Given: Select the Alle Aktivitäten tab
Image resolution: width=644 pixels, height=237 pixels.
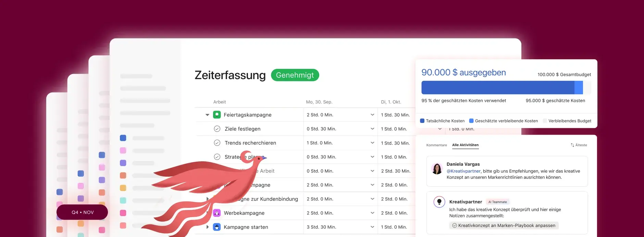Looking at the screenshot, I should [465, 145].
